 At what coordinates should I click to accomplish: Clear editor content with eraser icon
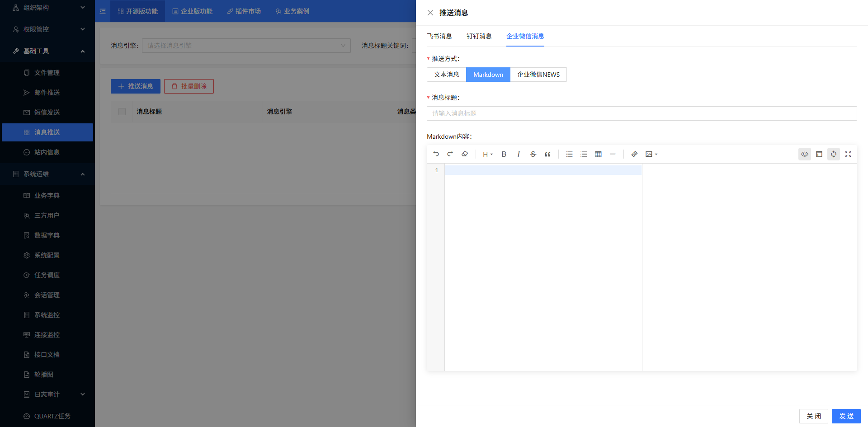(465, 154)
